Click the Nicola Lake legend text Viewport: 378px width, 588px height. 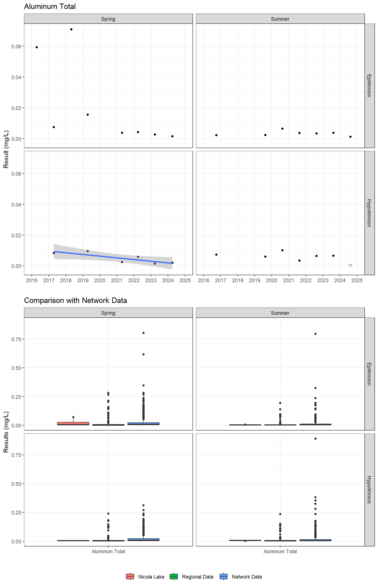[x=151, y=577]
